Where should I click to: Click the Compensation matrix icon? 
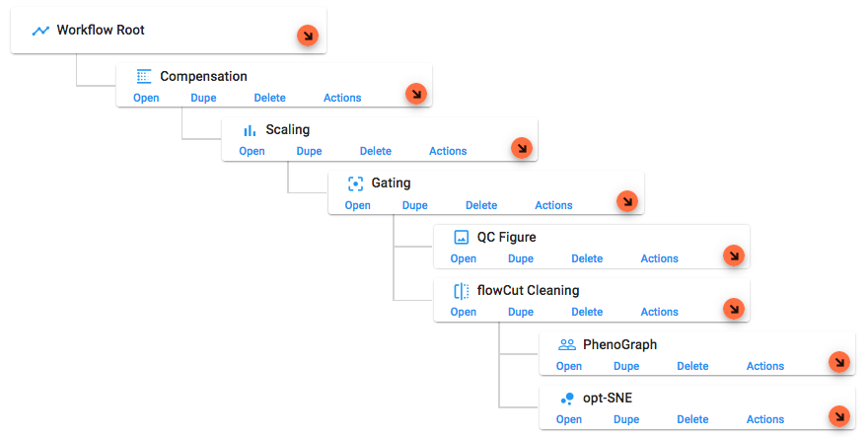(x=144, y=76)
